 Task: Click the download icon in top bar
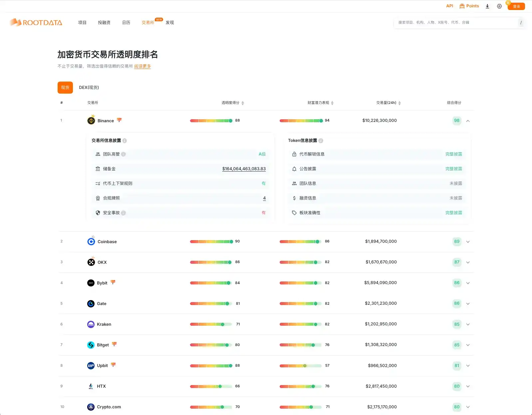click(487, 6)
